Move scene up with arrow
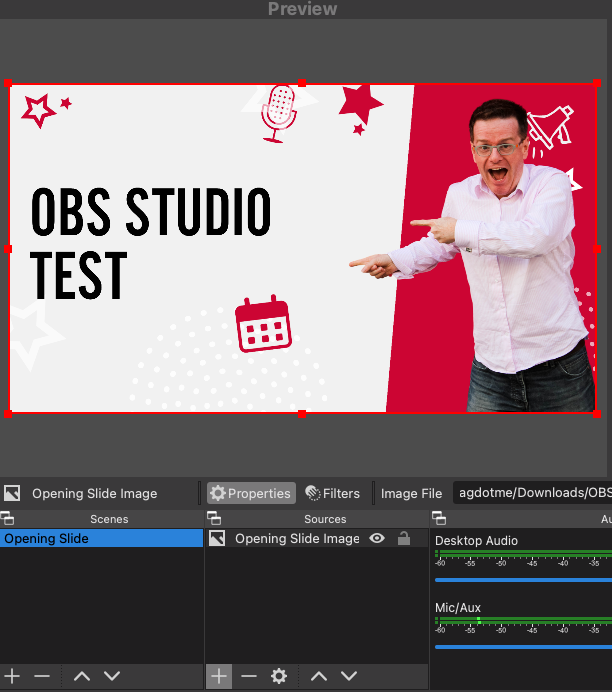Image resolution: width=612 pixels, height=692 pixels. (82, 676)
